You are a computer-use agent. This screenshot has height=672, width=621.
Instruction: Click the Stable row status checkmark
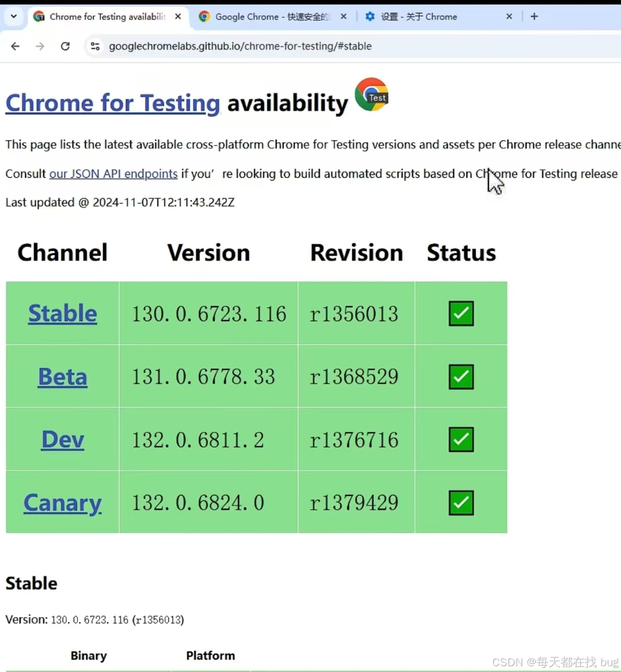tap(461, 314)
